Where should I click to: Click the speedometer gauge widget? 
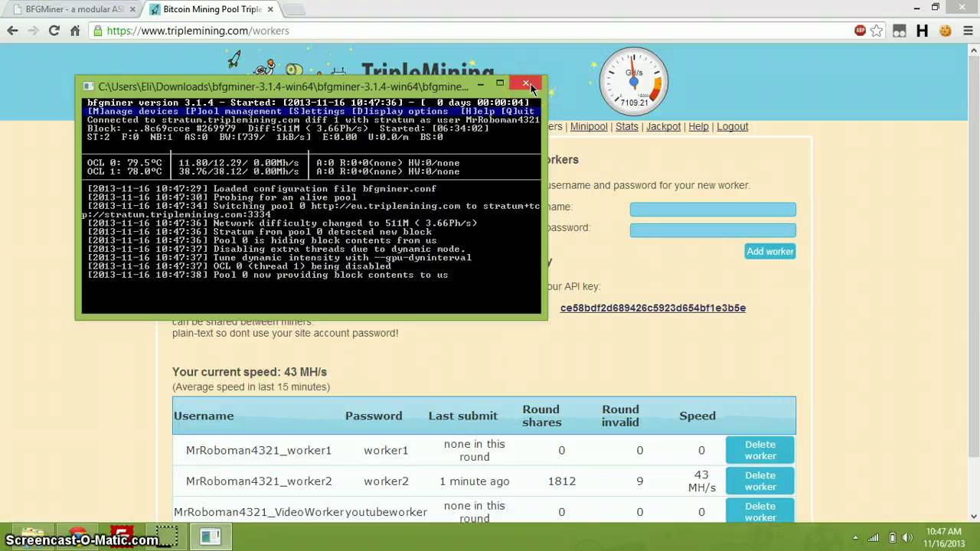[x=634, y=81]
